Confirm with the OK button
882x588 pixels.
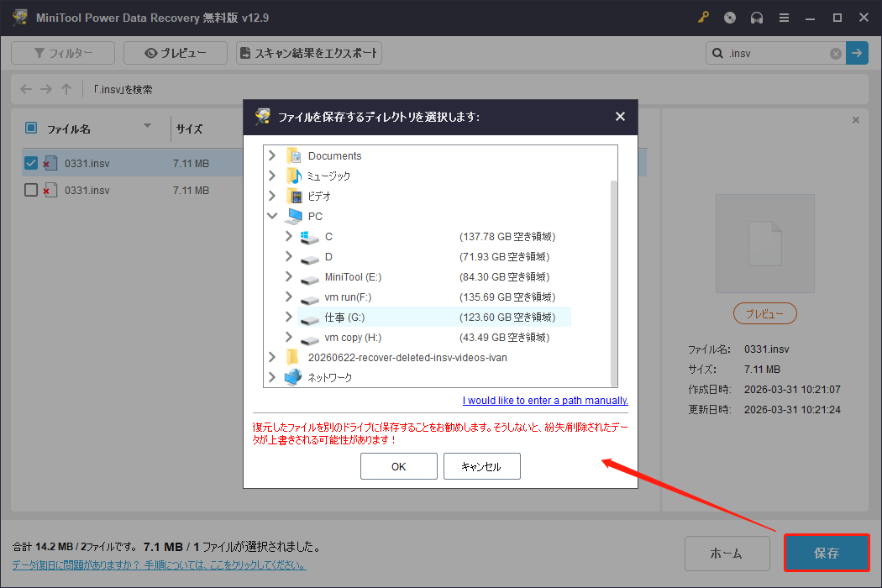pyautogui.click(x=399, y=466)
